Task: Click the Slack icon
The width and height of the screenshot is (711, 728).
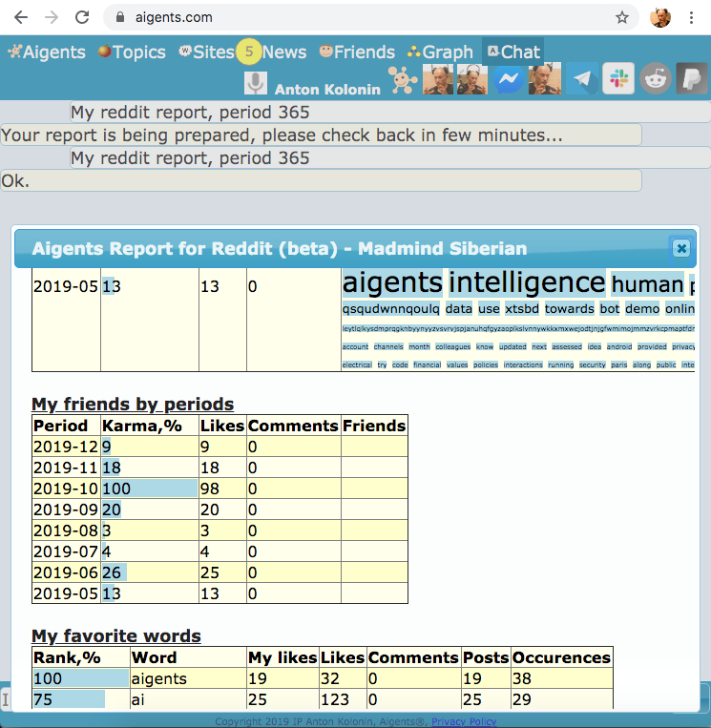Action: [x=618, y=79]
